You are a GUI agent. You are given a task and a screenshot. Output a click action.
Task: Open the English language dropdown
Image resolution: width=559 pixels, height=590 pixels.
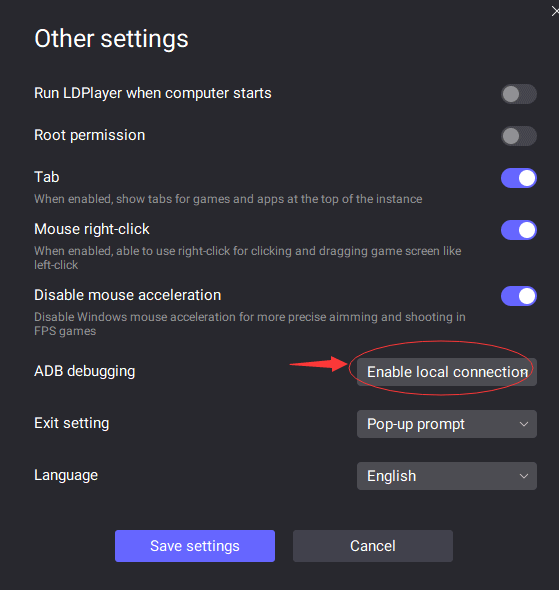pos(447,476)
